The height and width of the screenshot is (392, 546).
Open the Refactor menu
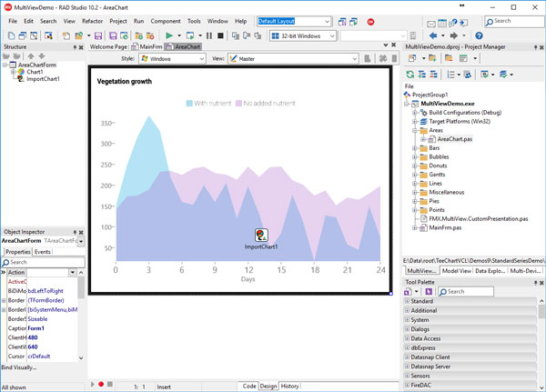tap(94, 21)
